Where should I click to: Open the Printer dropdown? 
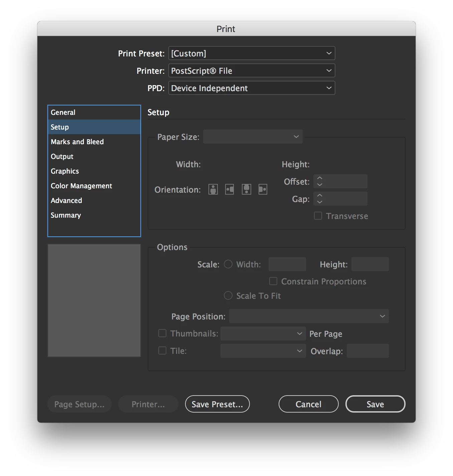(x=252, y=70)
